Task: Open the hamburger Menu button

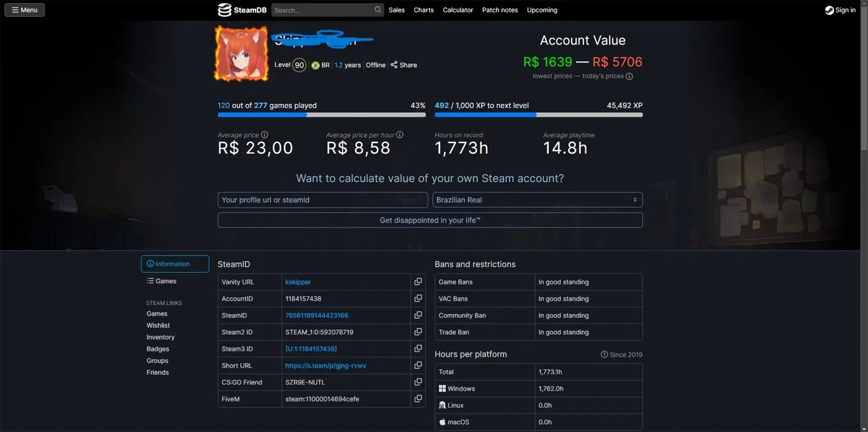Action: (x=25, y=10)
